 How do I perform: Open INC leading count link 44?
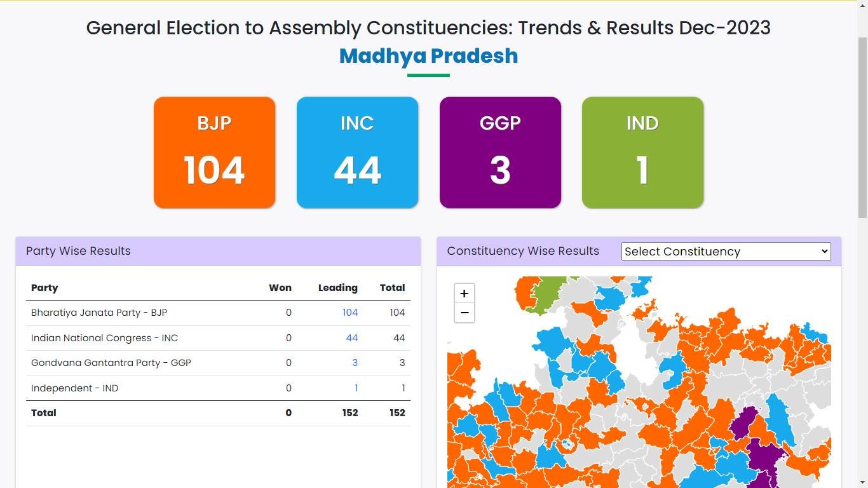(x=351, y=338)
